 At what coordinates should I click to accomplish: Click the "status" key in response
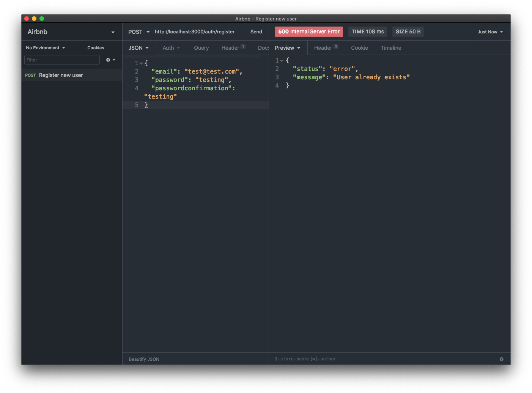point(308,69)
